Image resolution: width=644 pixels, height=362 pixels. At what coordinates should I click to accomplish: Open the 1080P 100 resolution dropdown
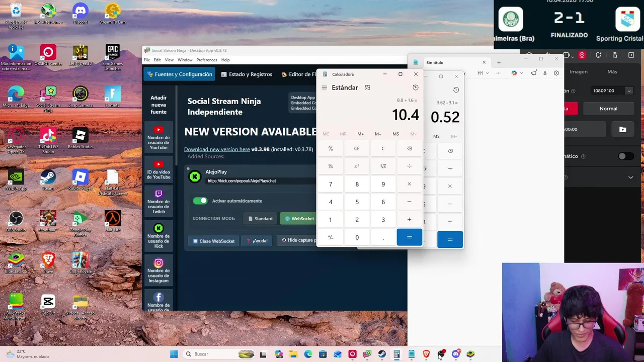(612, 90)
